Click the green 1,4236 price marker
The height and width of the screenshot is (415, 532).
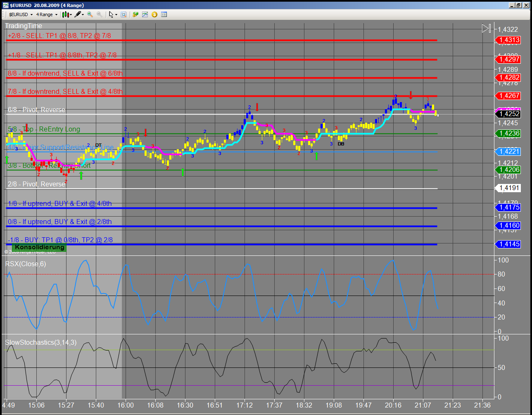click(x=508, y=134)
